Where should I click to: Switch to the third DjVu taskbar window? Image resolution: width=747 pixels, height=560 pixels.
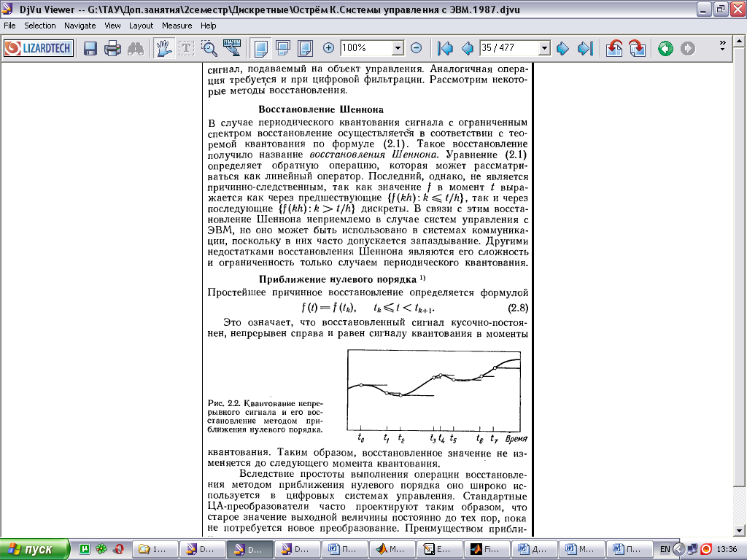tap(298, 549)
